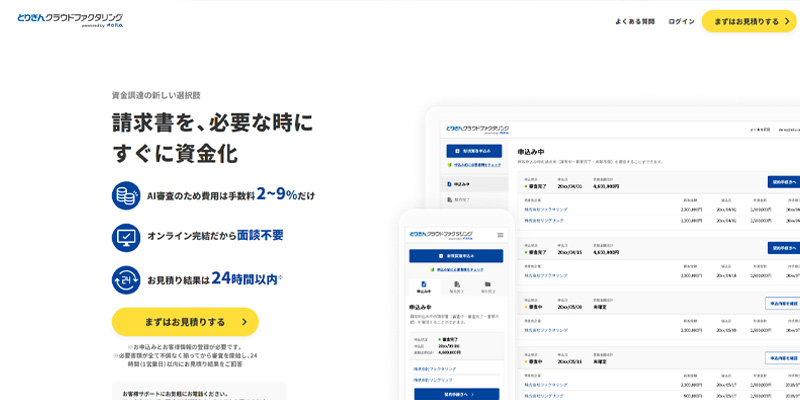Click the chevron arrow in header estimate button
This screenshot has height=400, width=800.
click(x=787, y=21)
